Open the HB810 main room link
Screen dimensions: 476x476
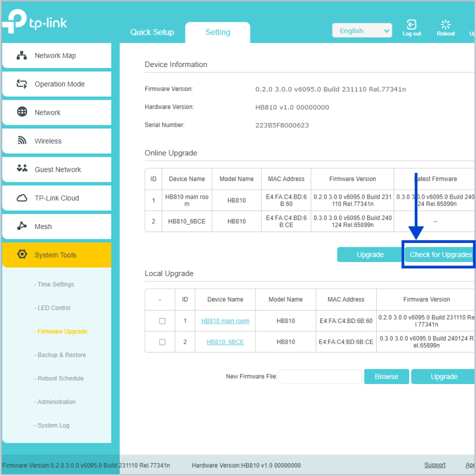coord(225,321)
